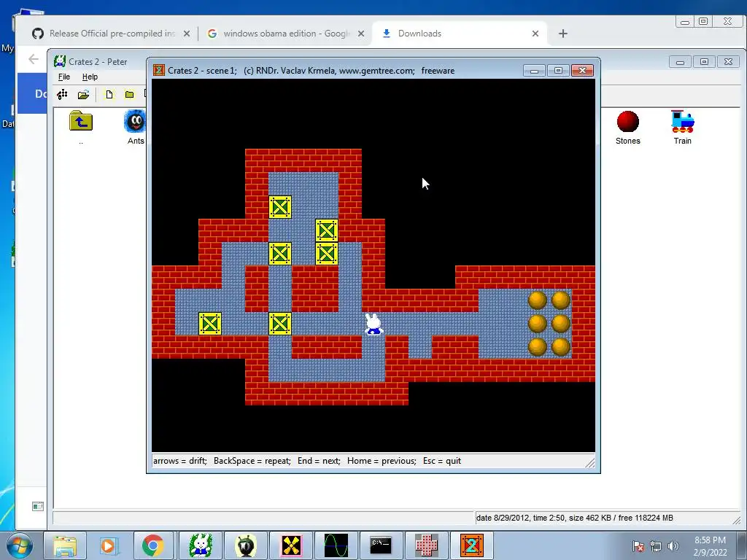Open the command prompt taskbar icon

pyautogui.click(x=381, y=545)
